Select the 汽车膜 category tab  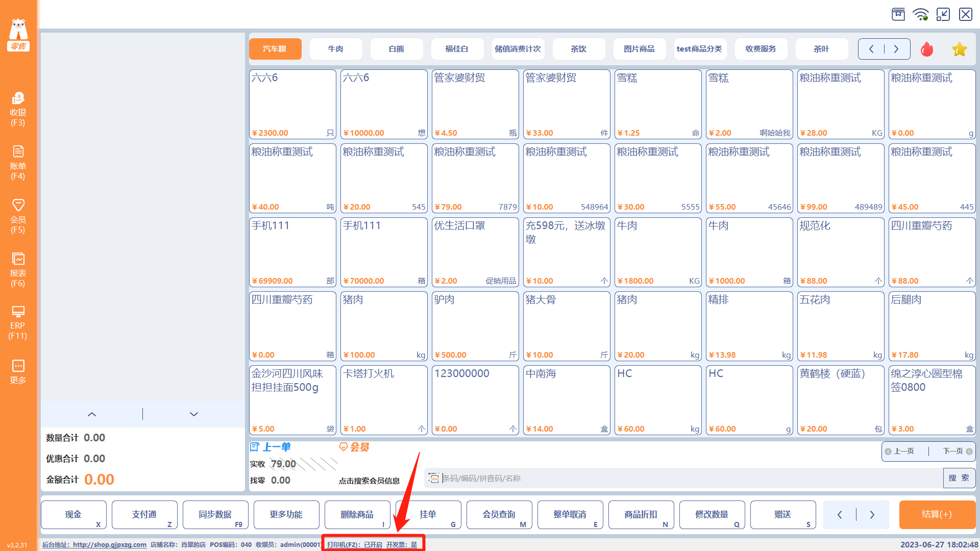(275, 49)
